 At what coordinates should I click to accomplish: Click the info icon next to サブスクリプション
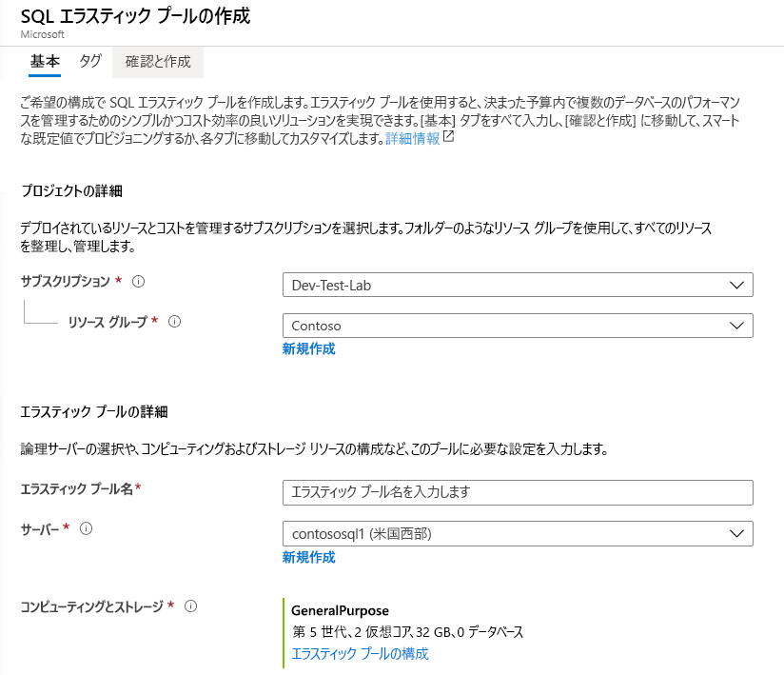[139, 281]
